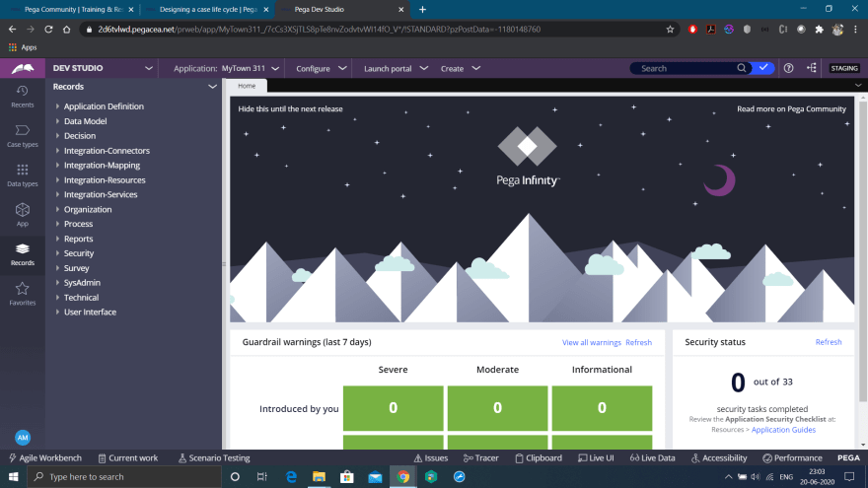Expand Reports category
Viewport: 868px width, 488px height.
click(x=57, y=239)
